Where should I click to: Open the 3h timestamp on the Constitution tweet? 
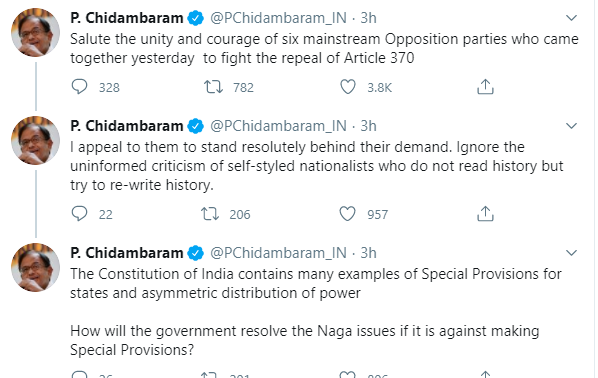pyautogui.click(x=368, y=253)
